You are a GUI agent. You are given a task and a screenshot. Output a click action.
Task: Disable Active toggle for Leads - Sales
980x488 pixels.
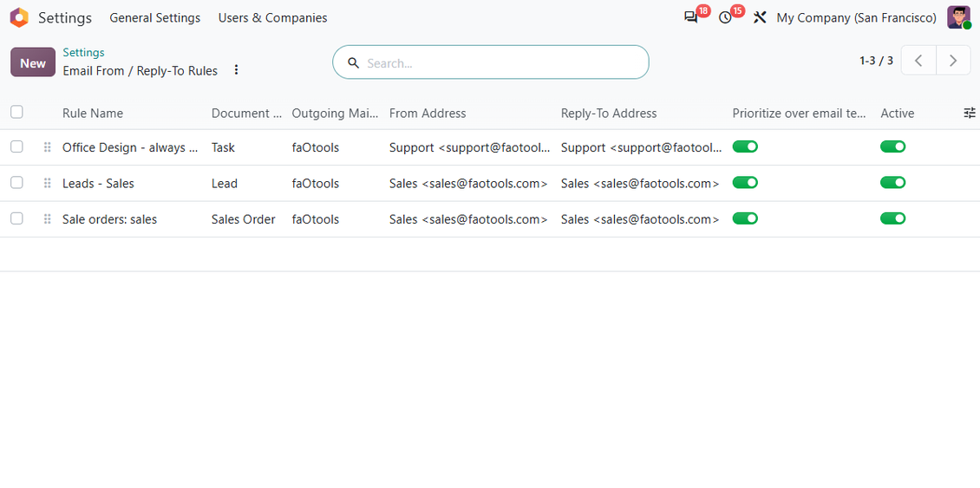(x=892, y=182)
